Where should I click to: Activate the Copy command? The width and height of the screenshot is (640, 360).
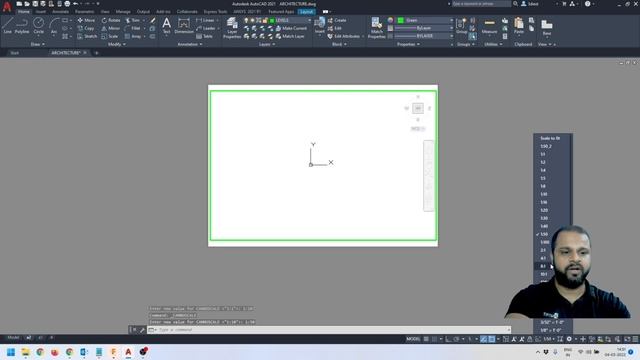(x=86, y=28)
